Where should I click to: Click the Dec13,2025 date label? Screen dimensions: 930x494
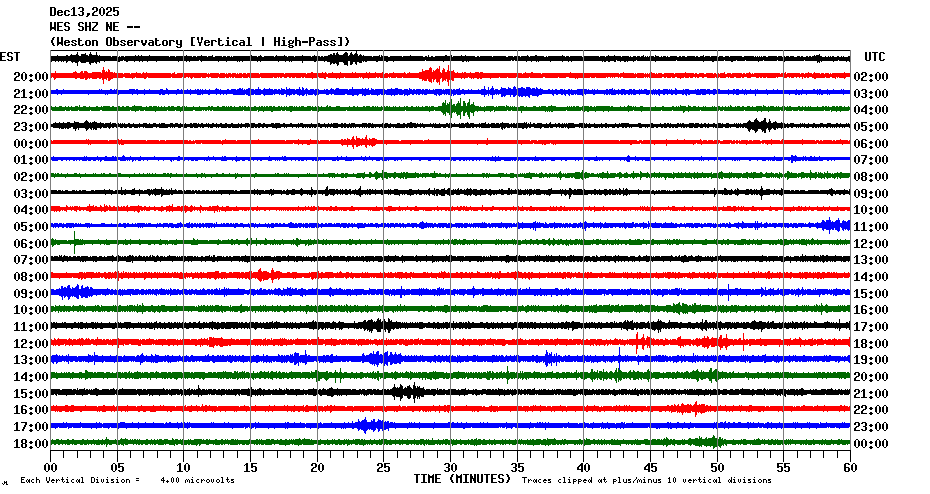coord(84,12)
